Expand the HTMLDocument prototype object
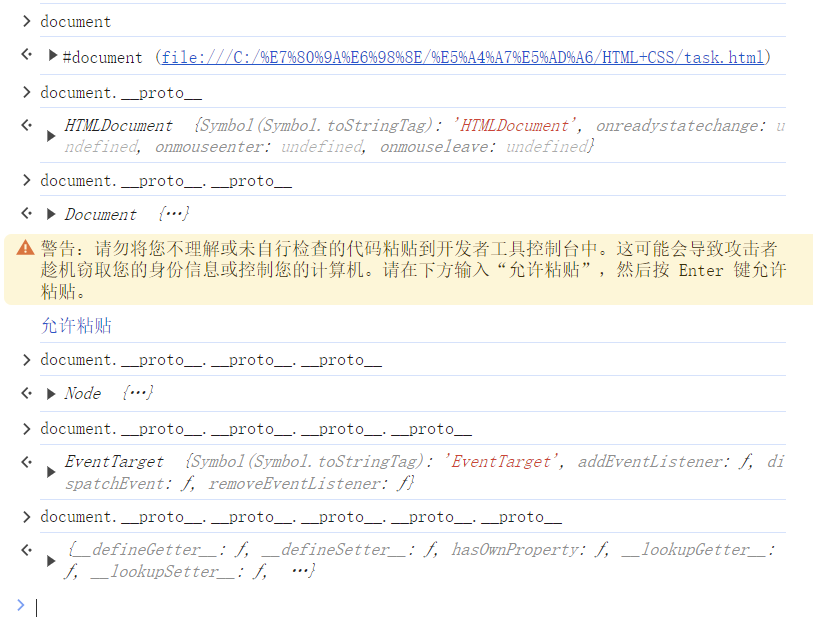Image resolution: width=813 pixels, height=627 pixels. [51, 136]
